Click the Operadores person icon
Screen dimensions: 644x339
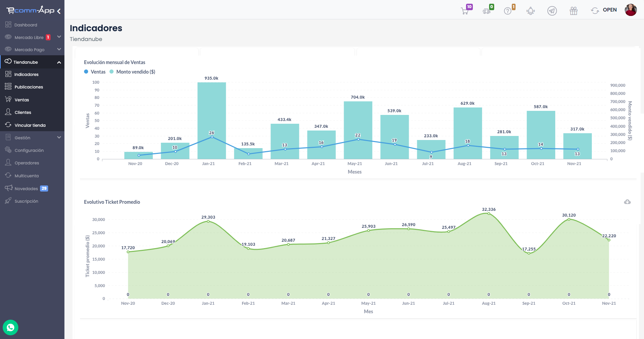(x=8, y=162)
